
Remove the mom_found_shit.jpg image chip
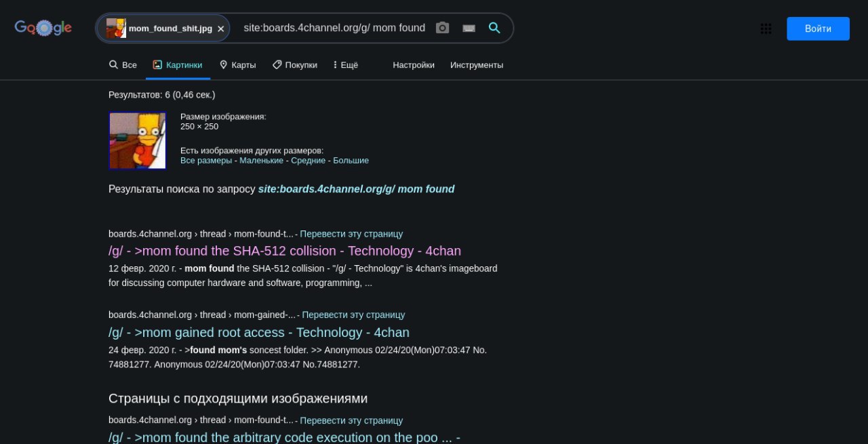coord(220,29)
